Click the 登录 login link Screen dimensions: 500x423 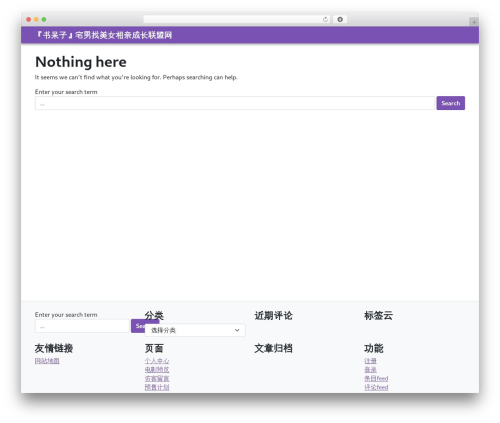pyautogui.click(x=370, y=369)
